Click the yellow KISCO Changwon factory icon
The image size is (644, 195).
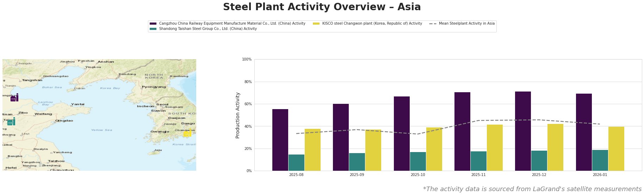(x=187, y=133)
